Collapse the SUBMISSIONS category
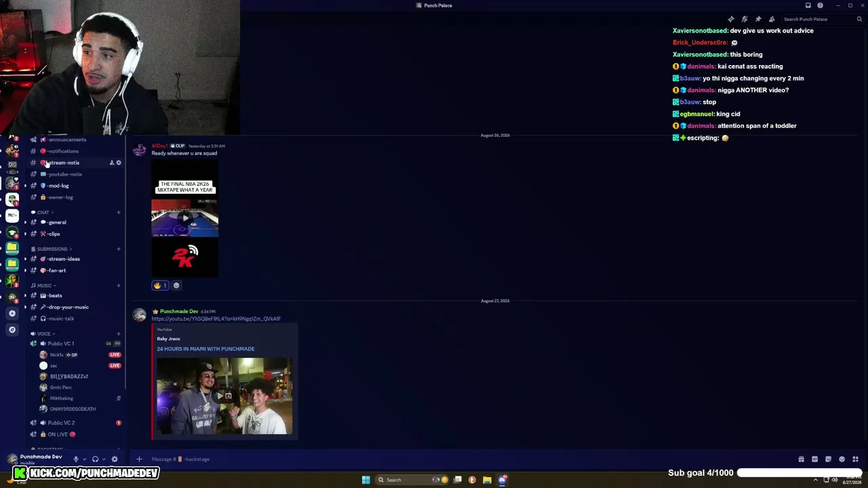The height and width of the screenshot is (488, 868). click(52, 249)
